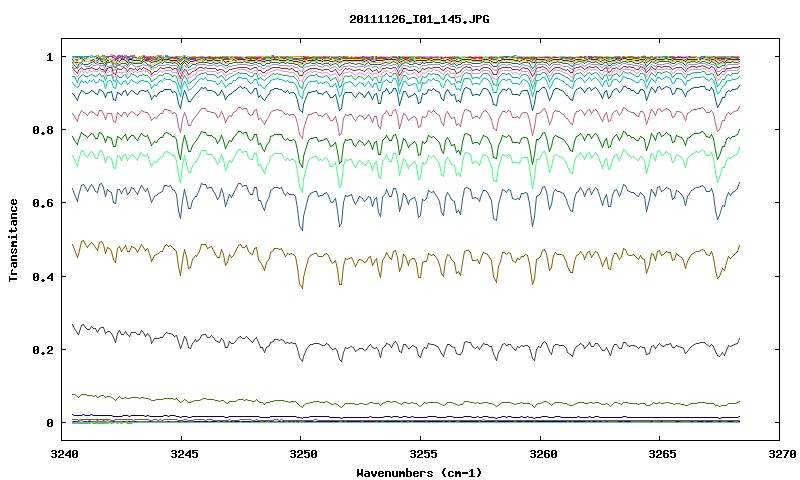Screen dimensions: 800x480
Task: Click the Wavenumbers (cm-1) x-axis label
Action: click(x=419, y=473)
